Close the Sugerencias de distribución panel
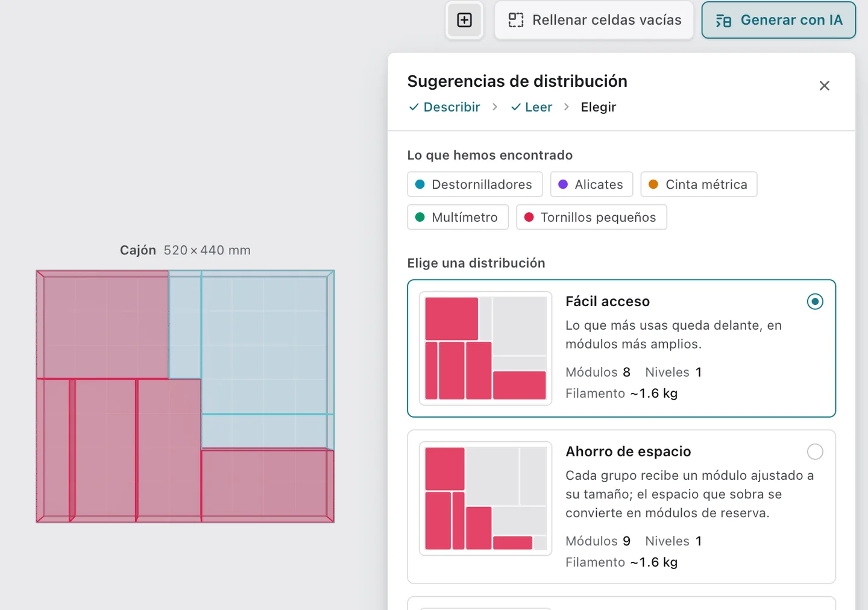This screenshot has width=868, height=610. click(824, 86)
